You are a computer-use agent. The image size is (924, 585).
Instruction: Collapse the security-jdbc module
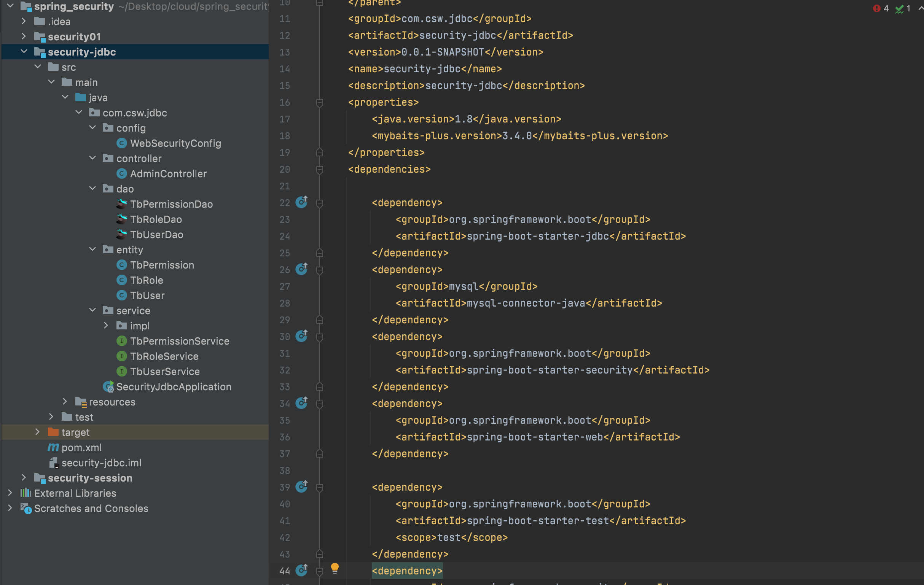(x=24, y=52)
